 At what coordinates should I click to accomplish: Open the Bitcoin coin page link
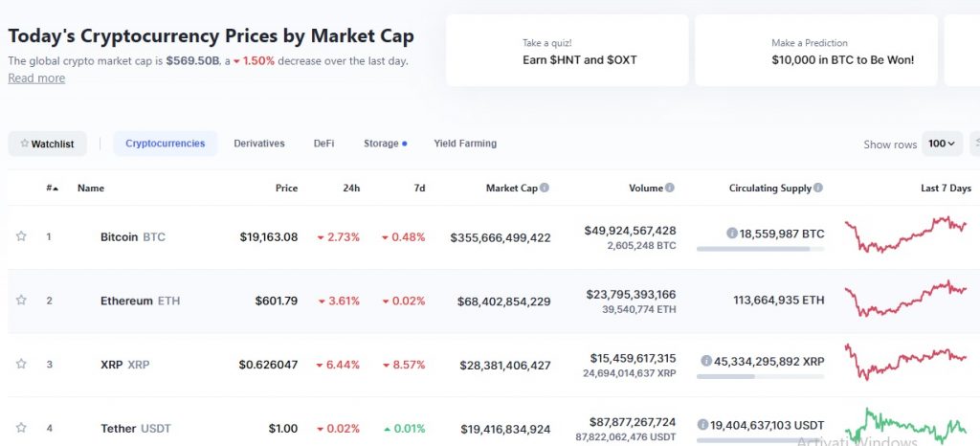point(120,236)
